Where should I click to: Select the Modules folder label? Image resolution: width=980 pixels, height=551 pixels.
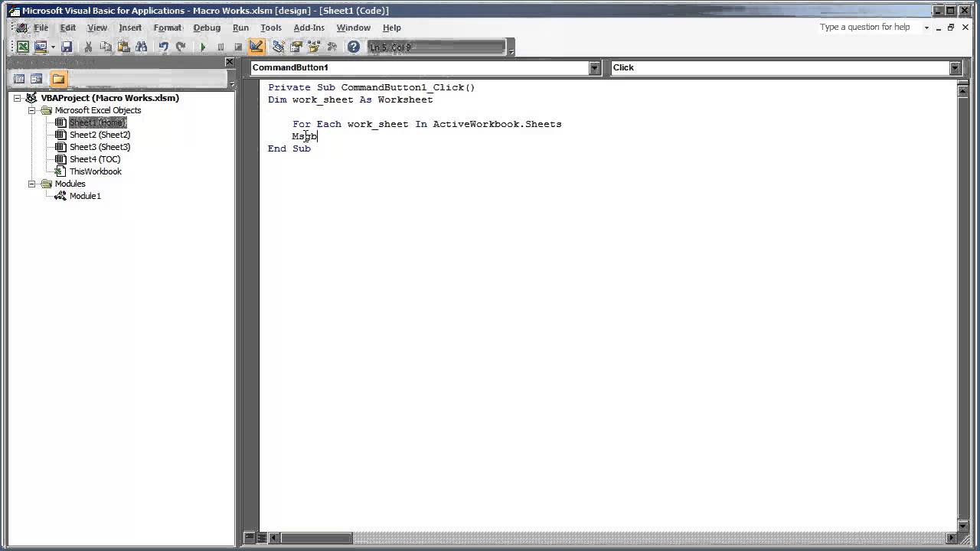[x=70, y=184]
